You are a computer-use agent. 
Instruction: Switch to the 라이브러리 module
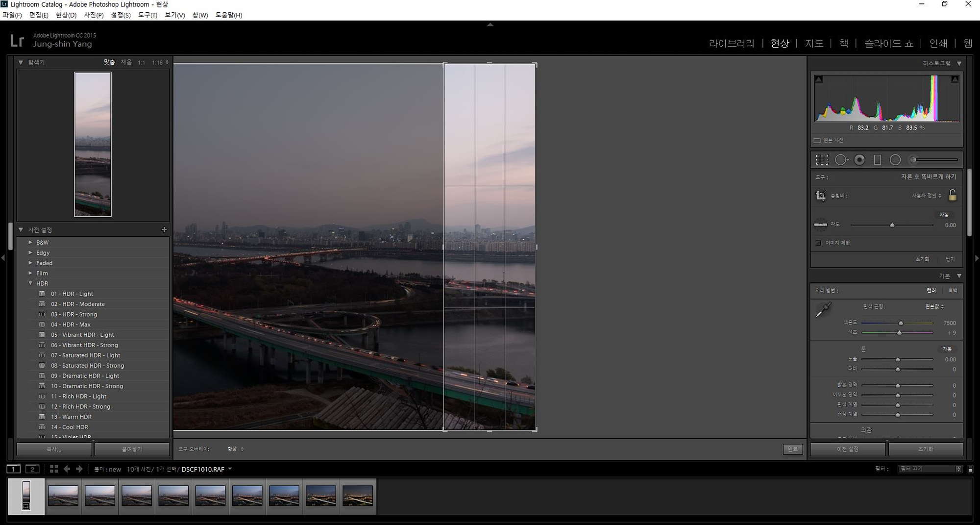click(732, 44)
